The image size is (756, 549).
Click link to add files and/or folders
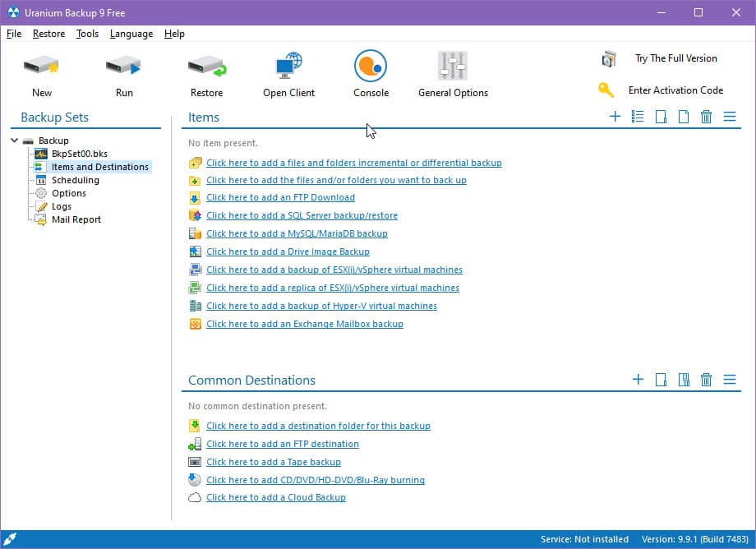[336, 180]
